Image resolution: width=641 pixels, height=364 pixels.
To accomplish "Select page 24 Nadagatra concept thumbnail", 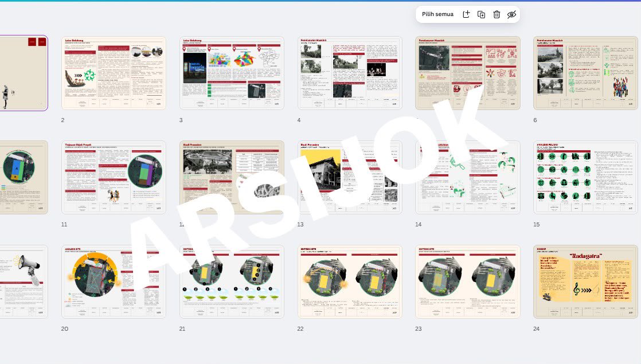I will (x=586, y=281).
